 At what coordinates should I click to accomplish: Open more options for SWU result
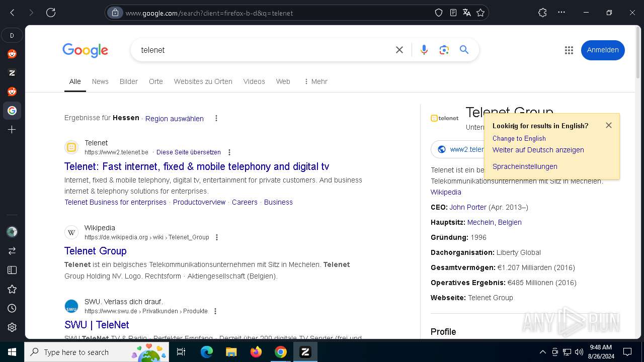(215, 311)
